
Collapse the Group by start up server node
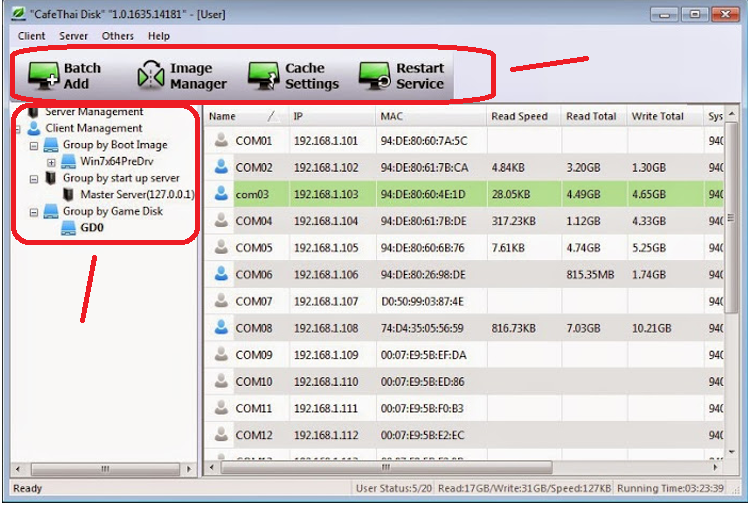(33, 179)
